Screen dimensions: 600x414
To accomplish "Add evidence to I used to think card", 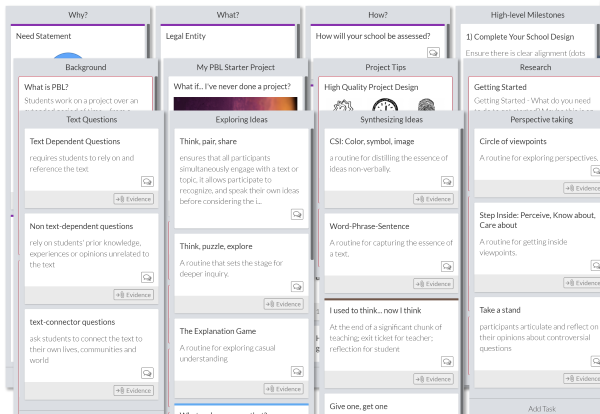I will (434, 379).
